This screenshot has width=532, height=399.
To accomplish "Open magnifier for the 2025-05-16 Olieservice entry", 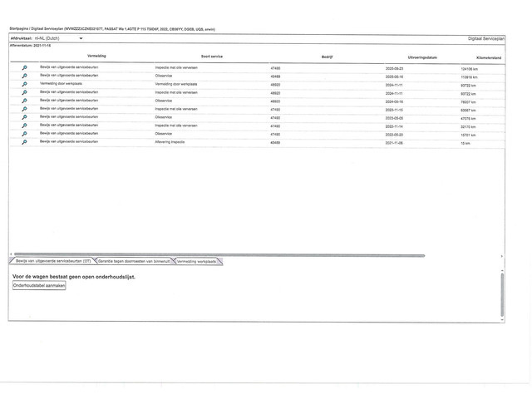I will [x=24, y=76].
